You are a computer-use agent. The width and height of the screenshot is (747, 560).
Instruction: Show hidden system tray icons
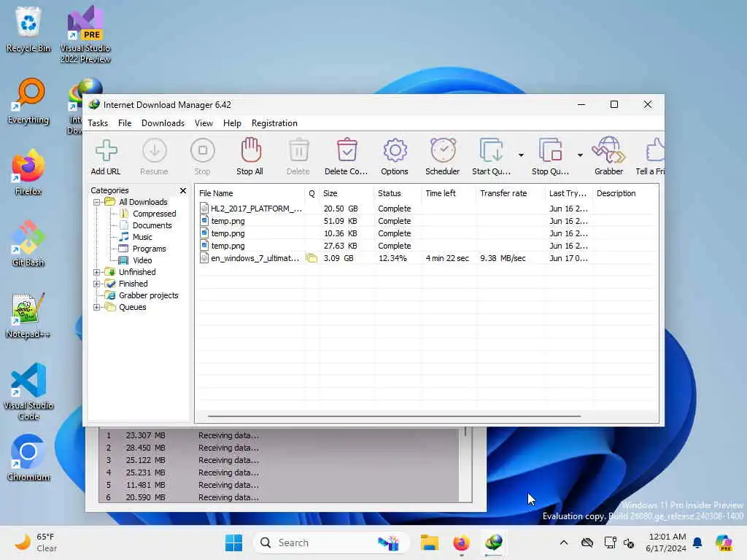coord(564,542)
